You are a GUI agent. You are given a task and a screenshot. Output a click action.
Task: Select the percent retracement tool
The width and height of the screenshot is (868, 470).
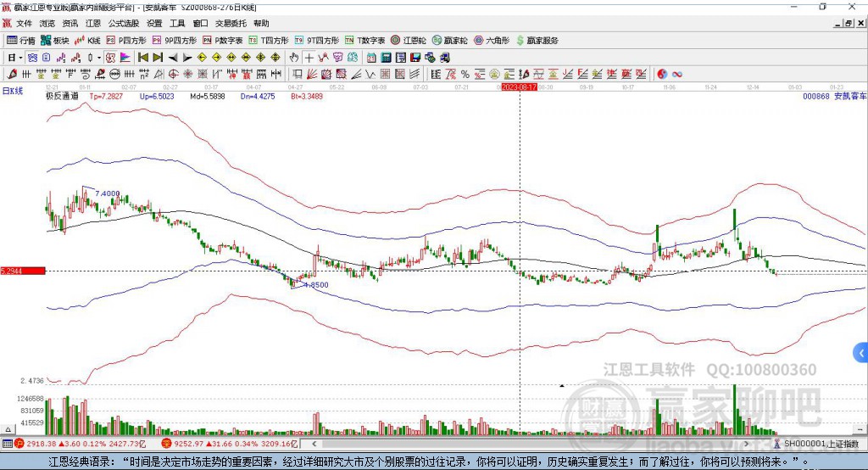(465, 75)
